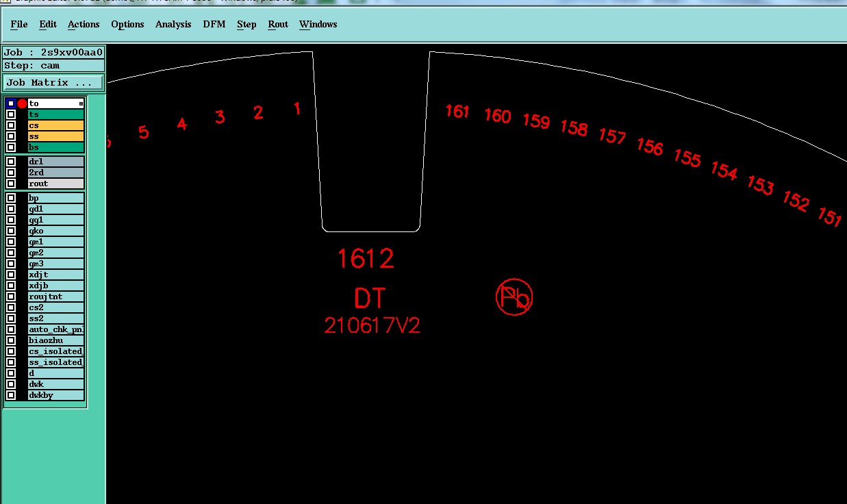Select the biaozhu layer name

coord(55,340)
